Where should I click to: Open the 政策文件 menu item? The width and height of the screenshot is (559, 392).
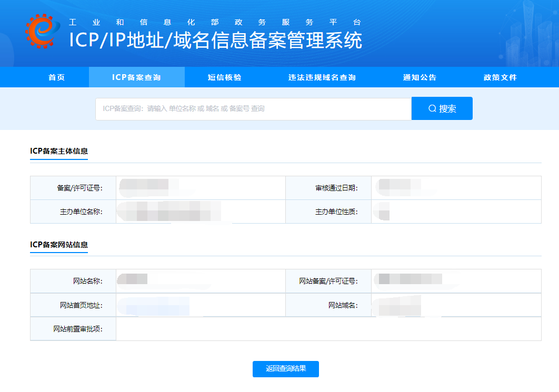tap(500, 77)
